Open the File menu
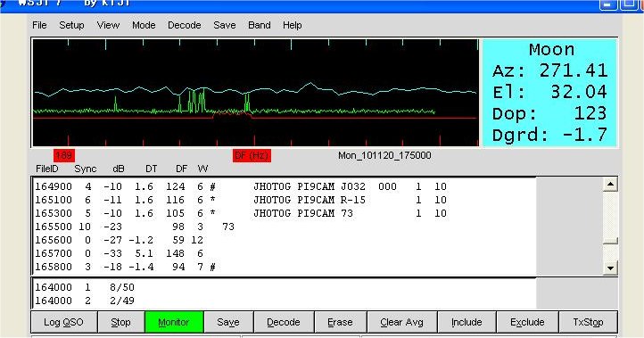This screenshot has width=644, height=338. coord(39,25)
